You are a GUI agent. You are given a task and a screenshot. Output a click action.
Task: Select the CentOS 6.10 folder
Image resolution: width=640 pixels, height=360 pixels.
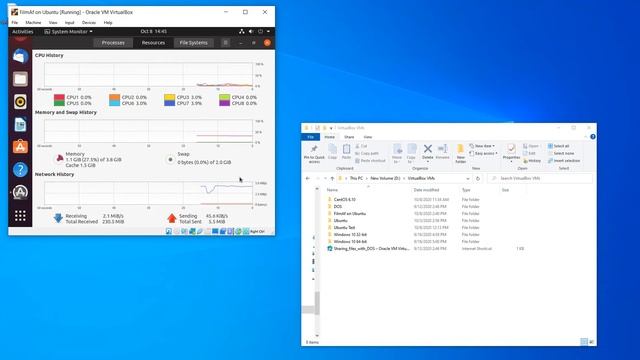344,199
